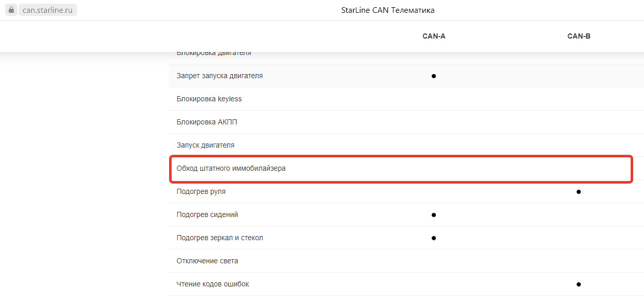The height and width of the screenshot is (306, 644).
Task: Click the CAN-B dot for Чтение кодов ошибок
Action: click(x=579, y=284)
